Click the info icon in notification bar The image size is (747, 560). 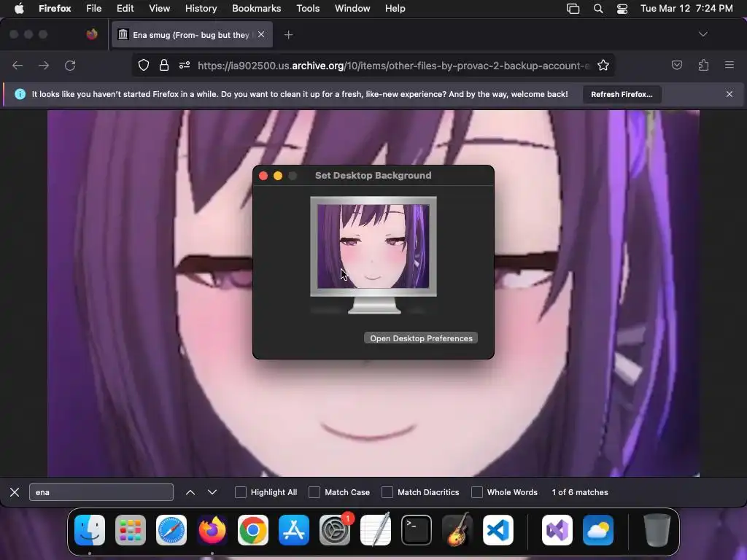point(20,94)
